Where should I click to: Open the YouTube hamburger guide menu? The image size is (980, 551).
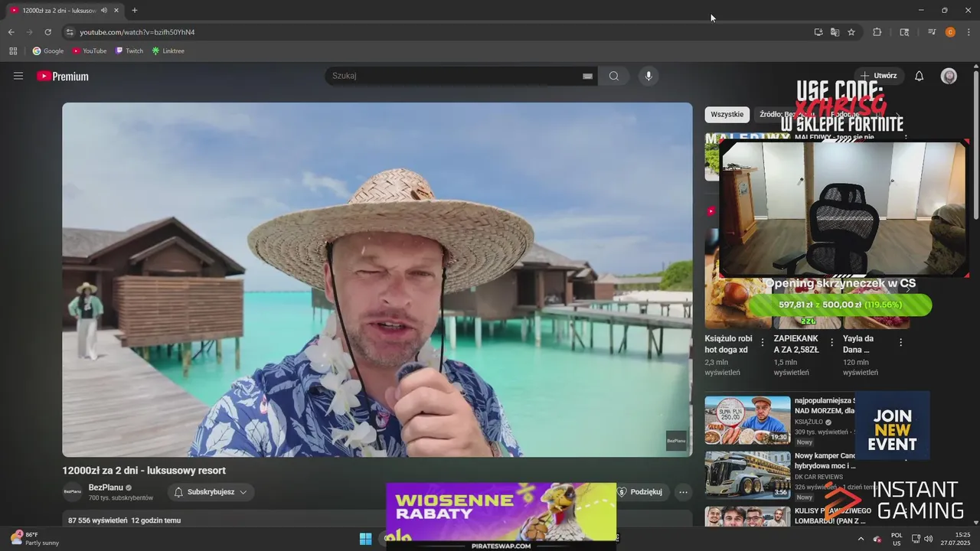coord(18,76)
